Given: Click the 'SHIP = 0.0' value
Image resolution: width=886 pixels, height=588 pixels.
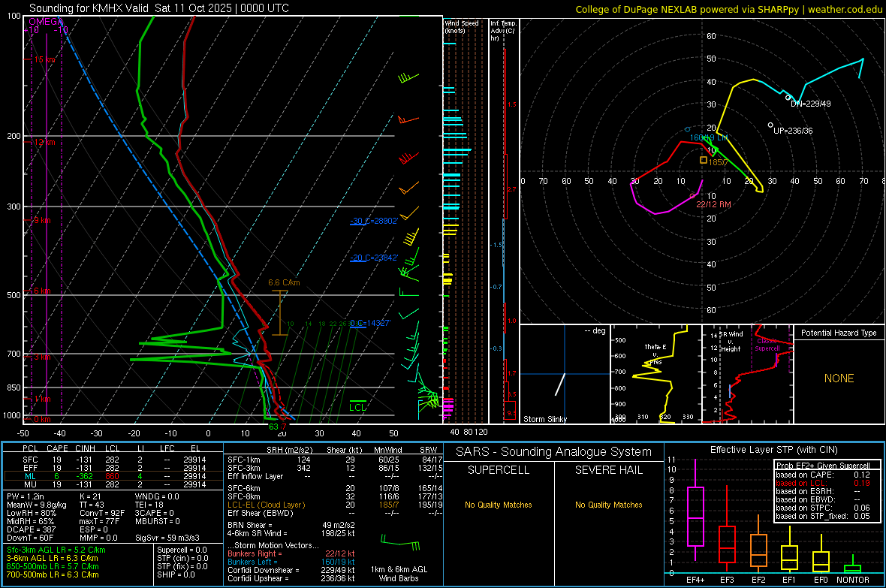Looking at the screenshot, I should [x=176, y=574].
